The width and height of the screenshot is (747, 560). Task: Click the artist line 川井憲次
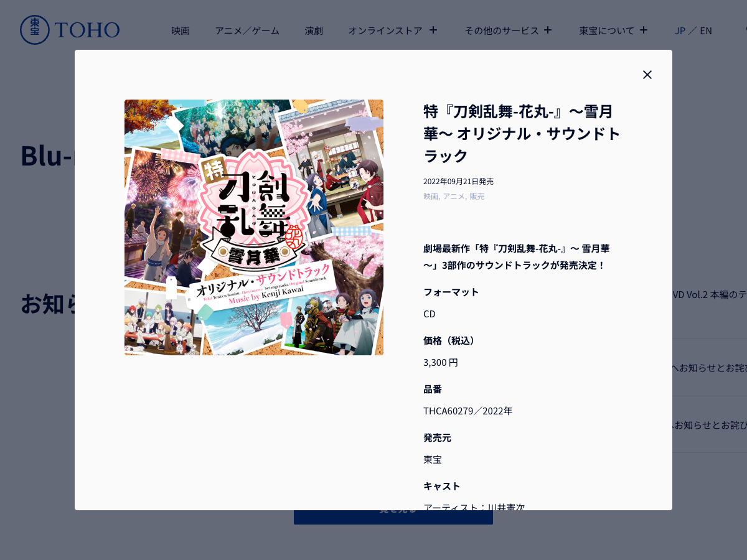tap(474, 507)
